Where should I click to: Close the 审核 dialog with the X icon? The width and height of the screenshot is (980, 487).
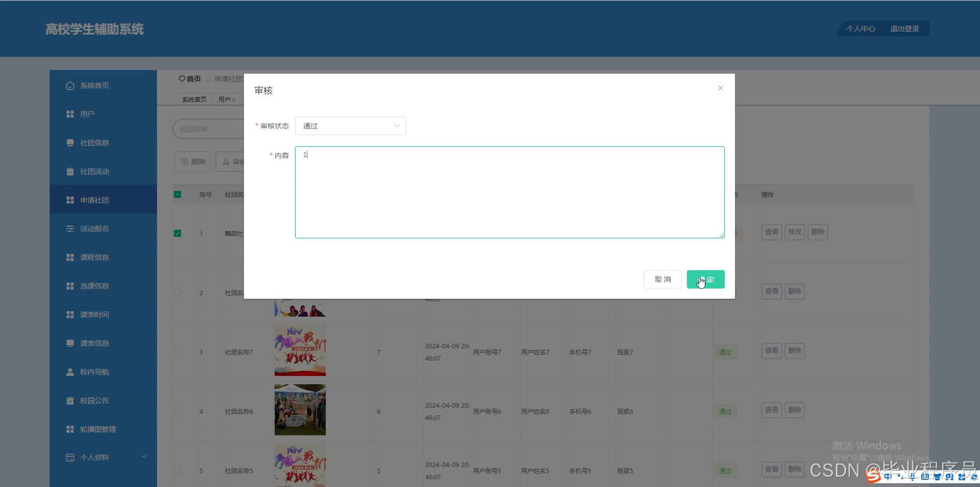[720, 88]
